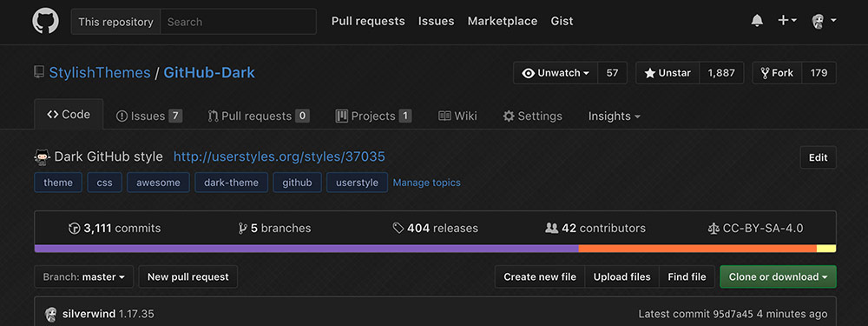Click Find file button
The width and height of the screenshot is (868, 326).
tap(687, 276)
